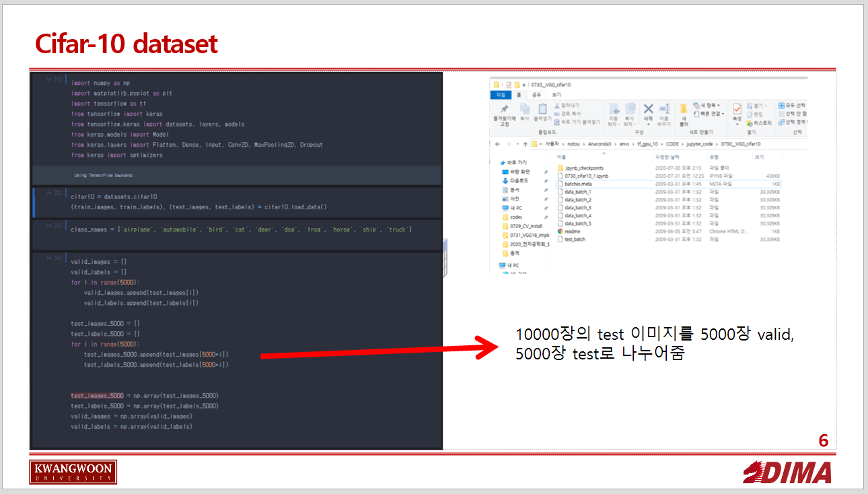Click the Paste (붙여넣기) clipboard icon
The height and width of the screenshot is (494, 868).
[542, 110]
